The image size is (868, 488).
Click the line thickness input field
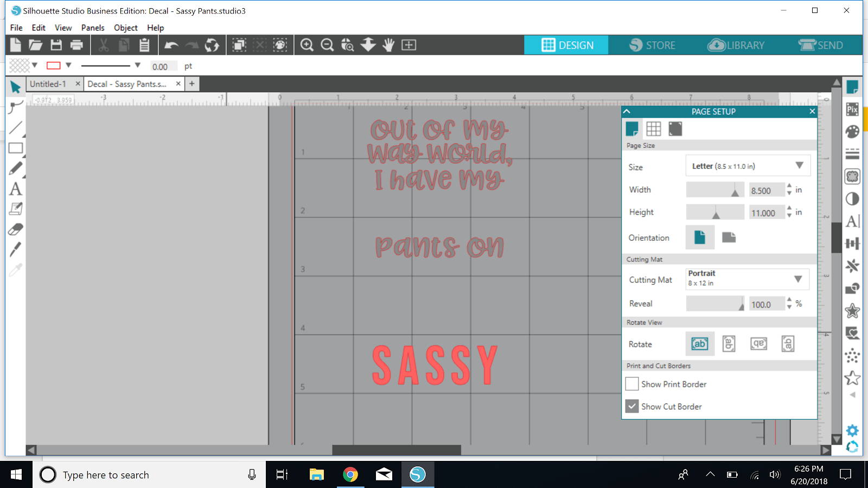[x=164, y=66]
